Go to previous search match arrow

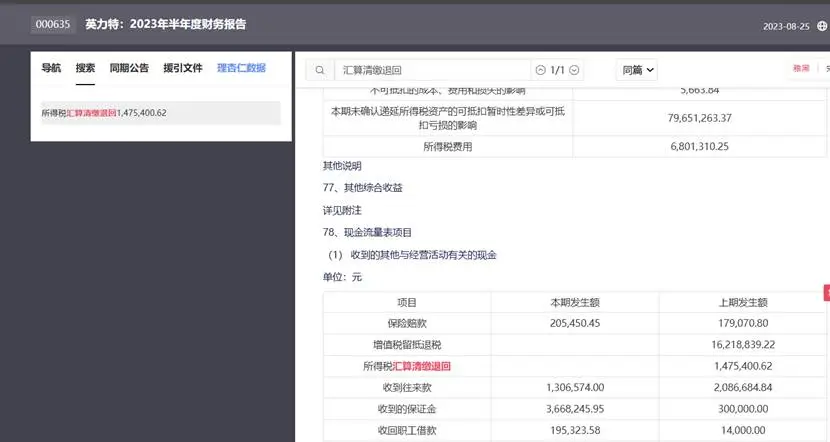[540, 70]
